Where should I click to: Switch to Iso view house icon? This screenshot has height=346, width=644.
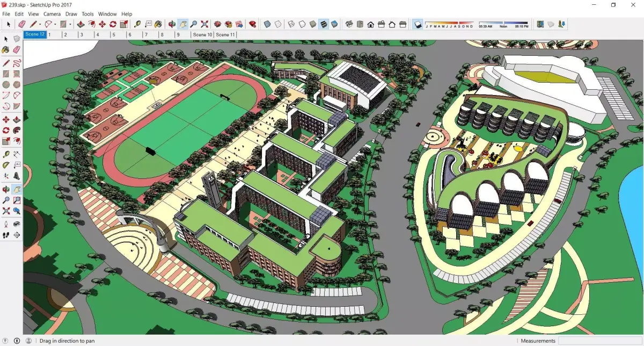(349, 24)
